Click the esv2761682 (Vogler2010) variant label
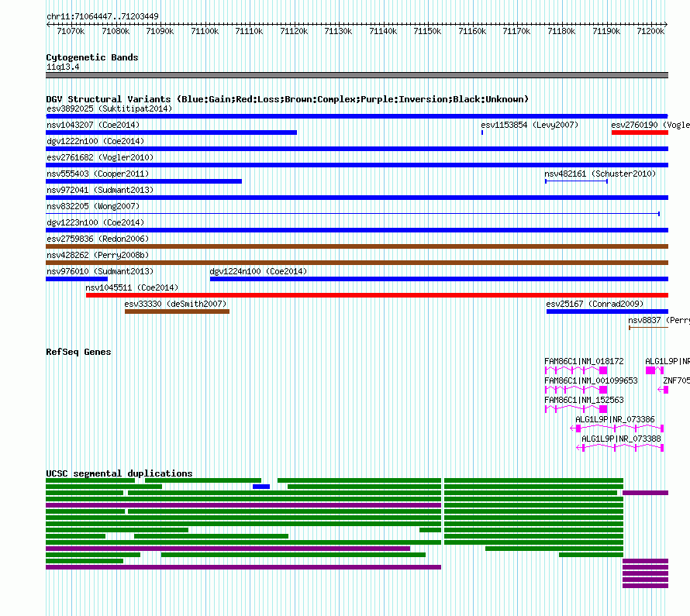This screenshot has width=690, height=616. 100,157
